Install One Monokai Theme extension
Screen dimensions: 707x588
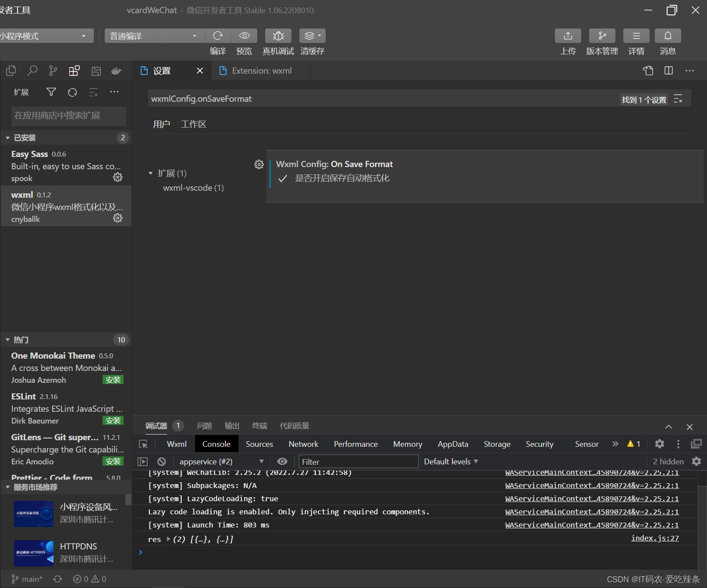tap(113, 380)
